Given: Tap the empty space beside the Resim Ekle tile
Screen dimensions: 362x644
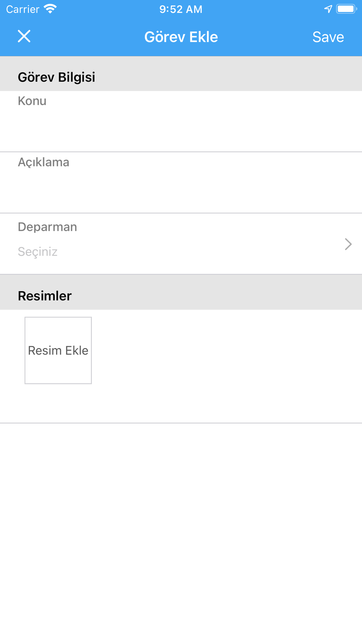Looking at the screenshot, I should tap(227, 350).
